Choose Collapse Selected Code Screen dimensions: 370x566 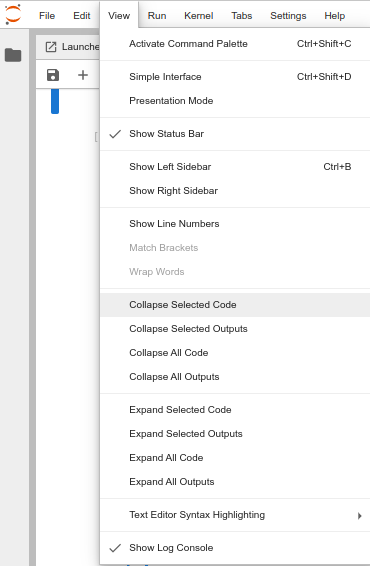[235, 305]
